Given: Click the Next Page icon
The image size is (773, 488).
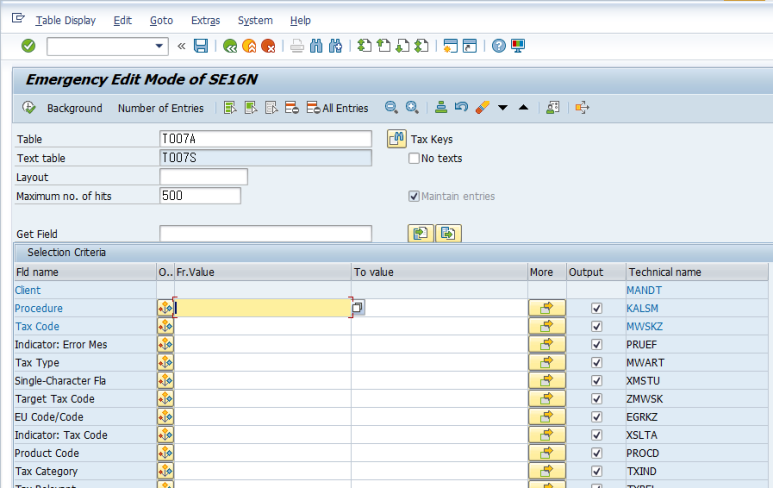Looking at the screenshot, I should pyautogui.click(x=402, y=46).
